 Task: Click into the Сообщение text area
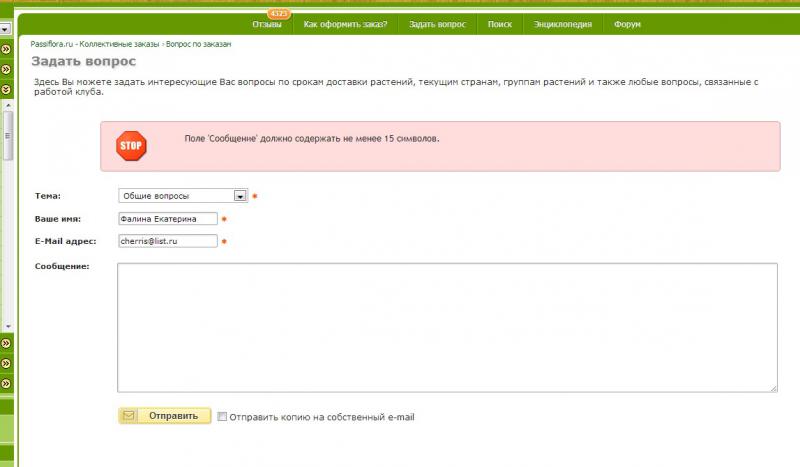(447, 328)
